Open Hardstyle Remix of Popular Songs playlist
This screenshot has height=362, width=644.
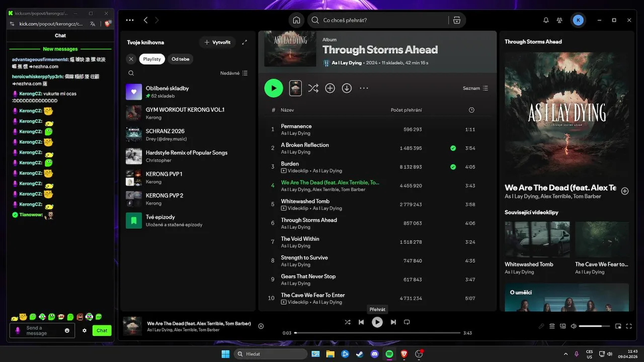[187, 156]
